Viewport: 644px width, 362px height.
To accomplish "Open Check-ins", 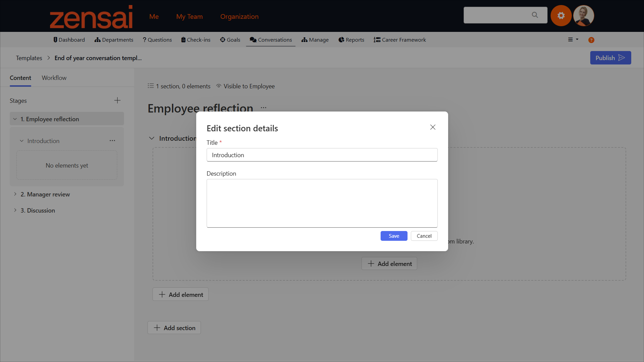I will (x=196, y=40).
